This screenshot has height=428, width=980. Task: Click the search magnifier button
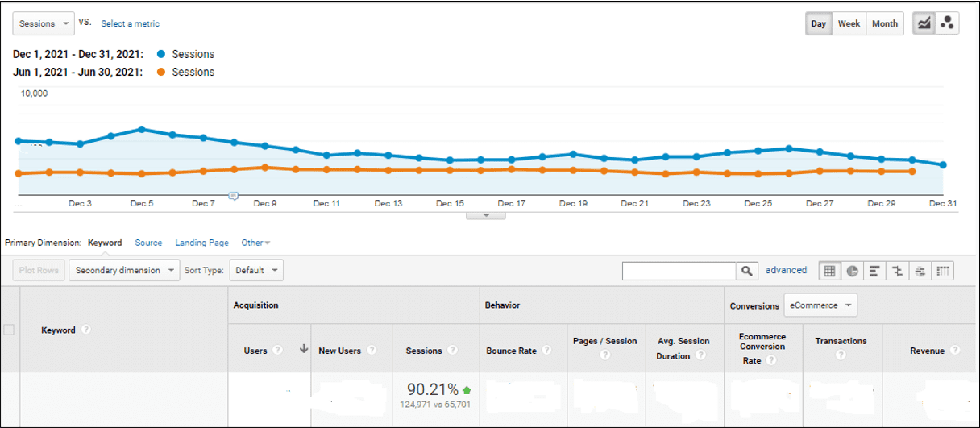[x=747, y=271]
